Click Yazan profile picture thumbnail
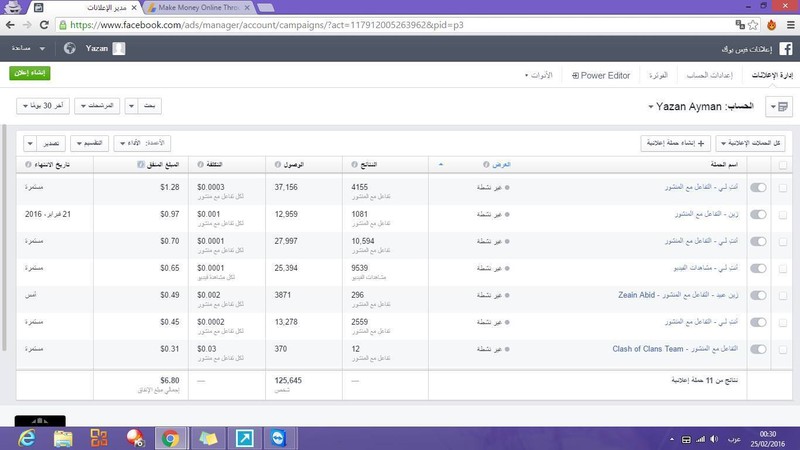 point(118,48)
